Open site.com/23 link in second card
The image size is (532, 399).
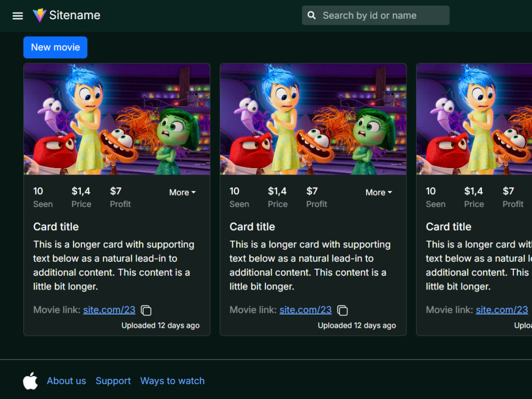pyautogui.click(x=305, y=310)
